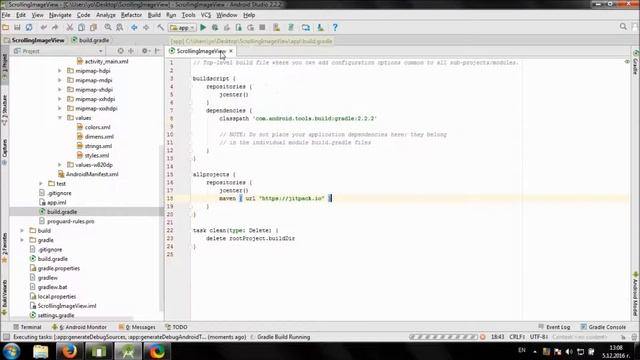Click the Replace toolbar icon
The image size is (640, 360).
[120, 27]
